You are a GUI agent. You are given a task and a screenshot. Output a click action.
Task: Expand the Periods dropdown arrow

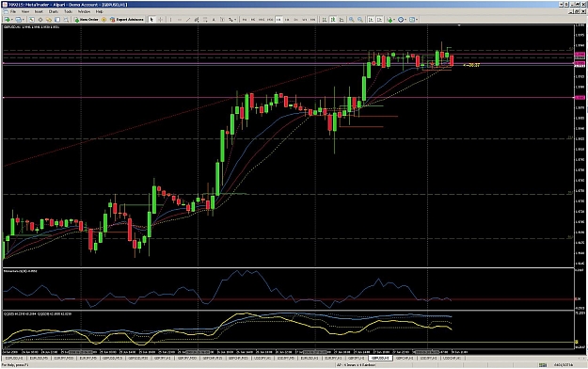(405, 20)
